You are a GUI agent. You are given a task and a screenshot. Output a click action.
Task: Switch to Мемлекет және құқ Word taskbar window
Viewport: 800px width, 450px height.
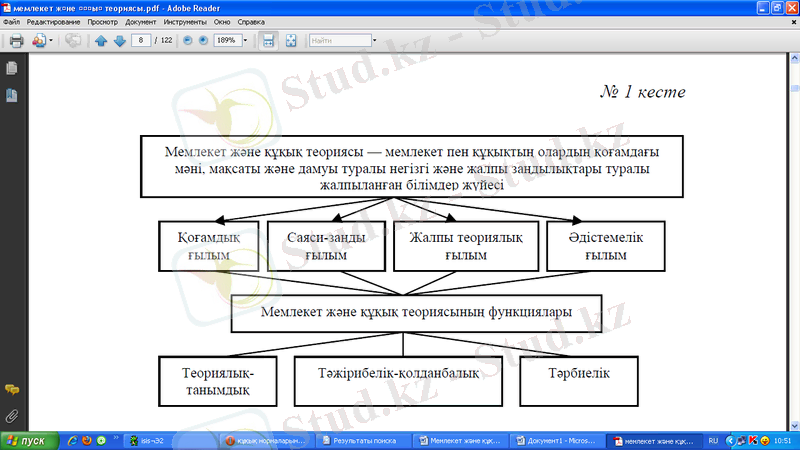click(460, 441)
